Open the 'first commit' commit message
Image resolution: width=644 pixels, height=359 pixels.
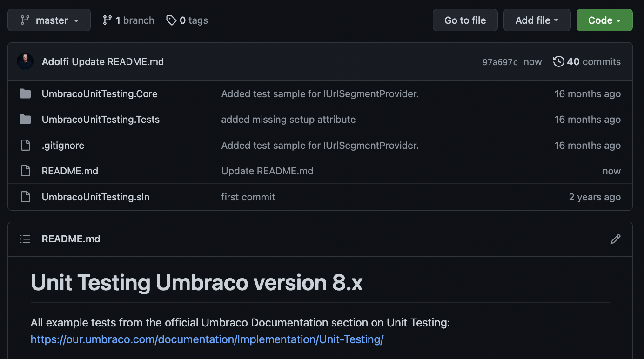click(x=248, y=197)
